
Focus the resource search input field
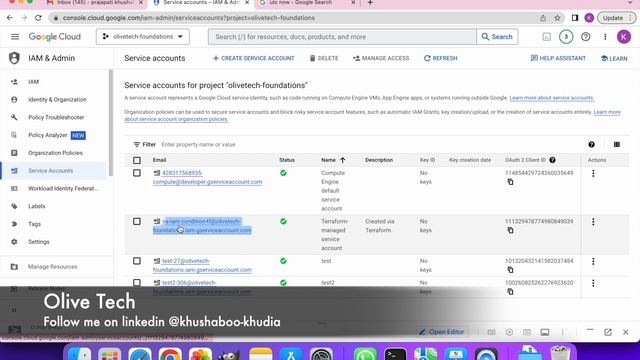tap(342, 37)
